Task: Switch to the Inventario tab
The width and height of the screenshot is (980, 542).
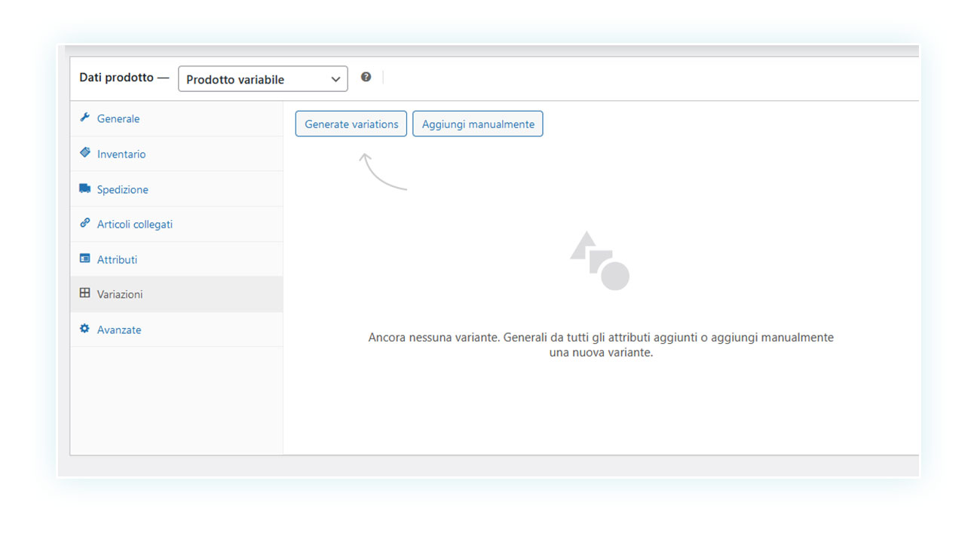Action: [176, 154]
